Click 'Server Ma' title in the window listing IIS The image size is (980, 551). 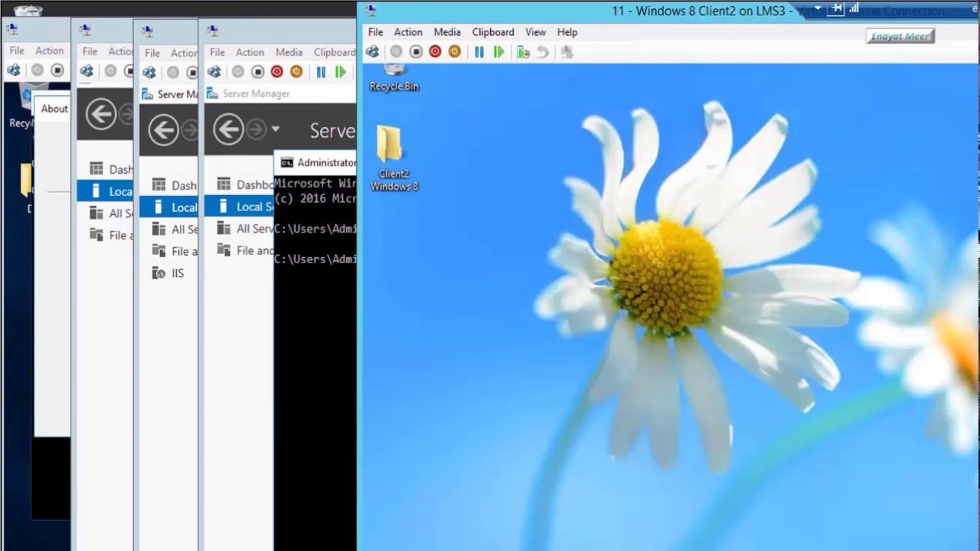pos(177,94)
